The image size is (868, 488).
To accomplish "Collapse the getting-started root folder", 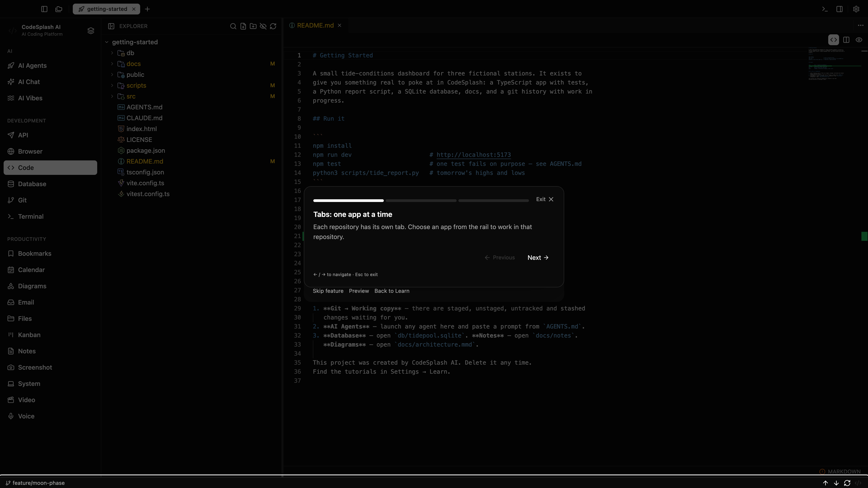I will coord(107,42).
